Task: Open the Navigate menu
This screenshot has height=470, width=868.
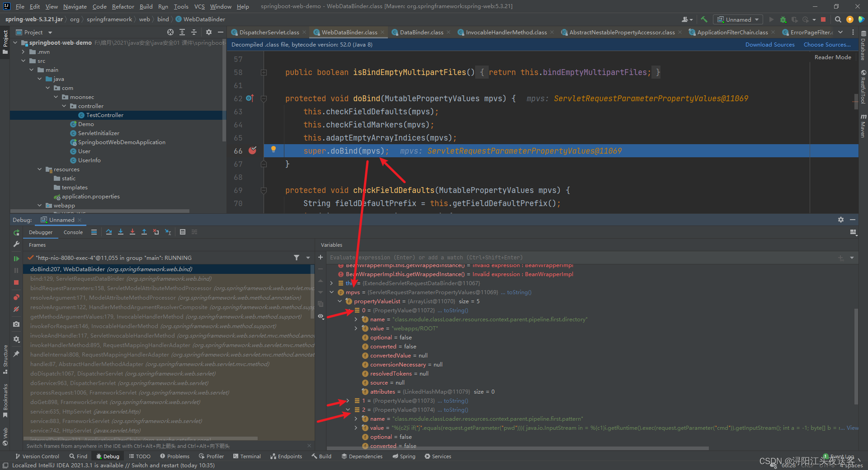Action: [x=75, y=6]
